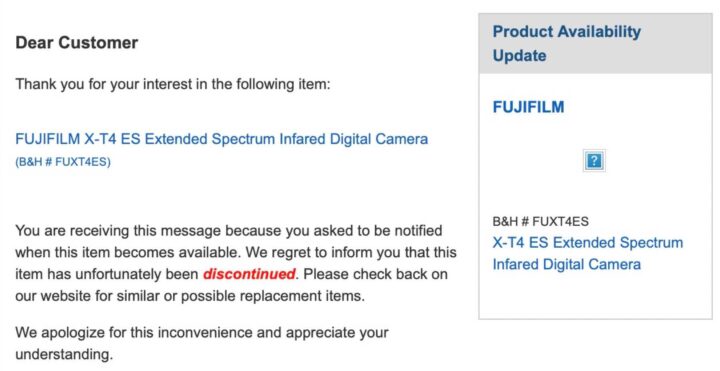Click the Product Availability Update heading

pos(567,44)
